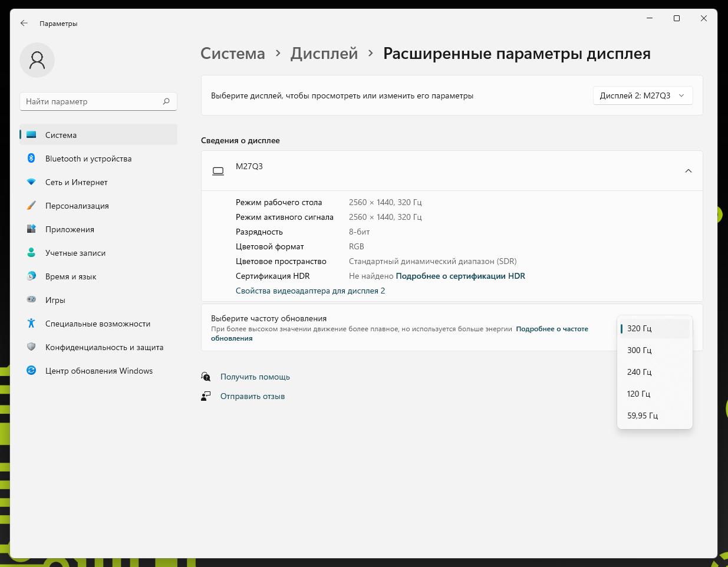728x567 pixels.
Task: Open Свойства видеоадаптера для дисплея 2
Action: coord(310,291)
